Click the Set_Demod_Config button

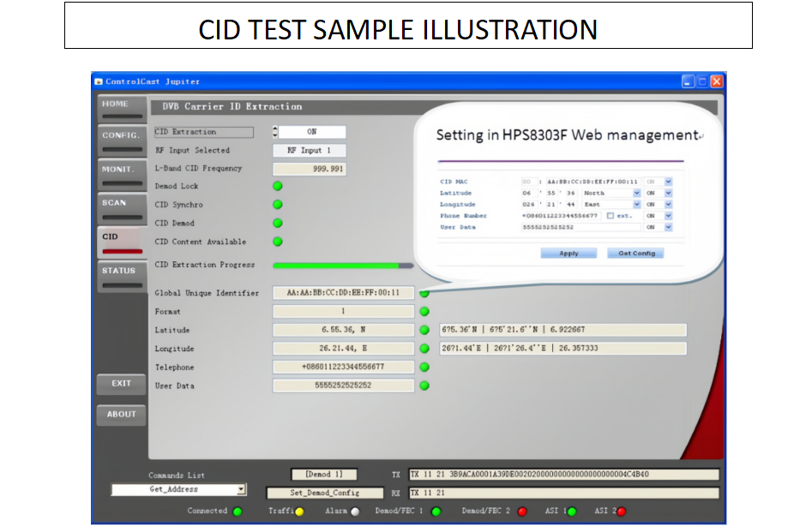coord(325,493)
